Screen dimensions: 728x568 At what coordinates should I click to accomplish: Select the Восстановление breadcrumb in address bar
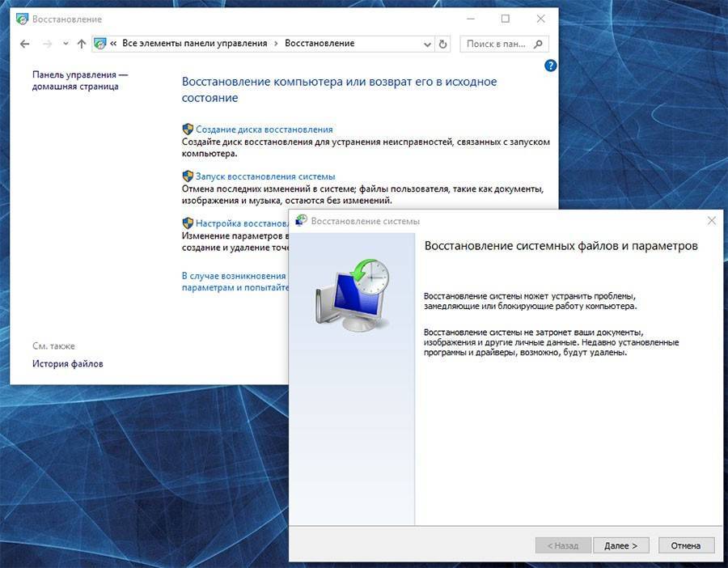click(320, 44)
